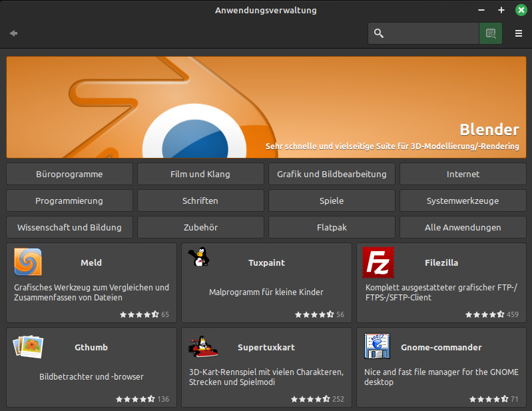
Task: Open the Blender featured banner
Action: click(x=266, y=107)
